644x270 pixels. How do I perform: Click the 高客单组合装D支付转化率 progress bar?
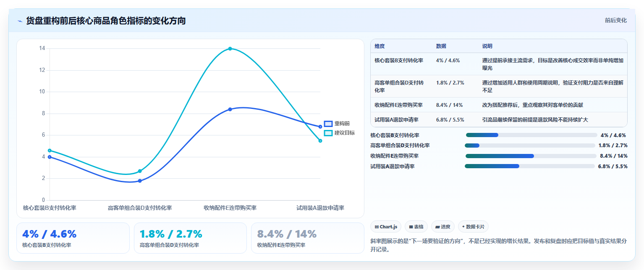tap(530, 146)
